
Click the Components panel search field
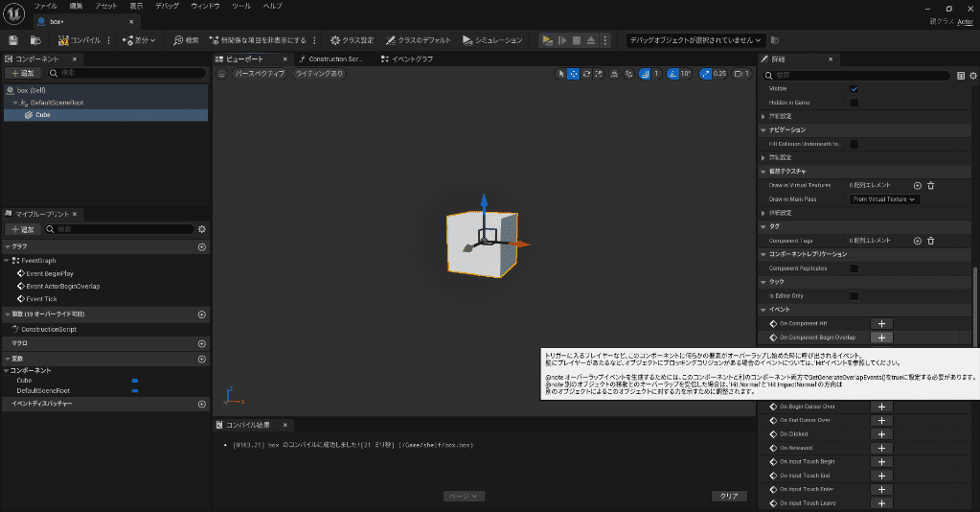[126, 73]
